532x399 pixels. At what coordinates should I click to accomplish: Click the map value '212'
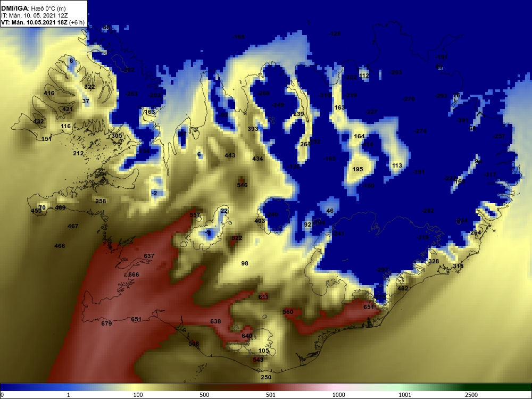point(78,154)
